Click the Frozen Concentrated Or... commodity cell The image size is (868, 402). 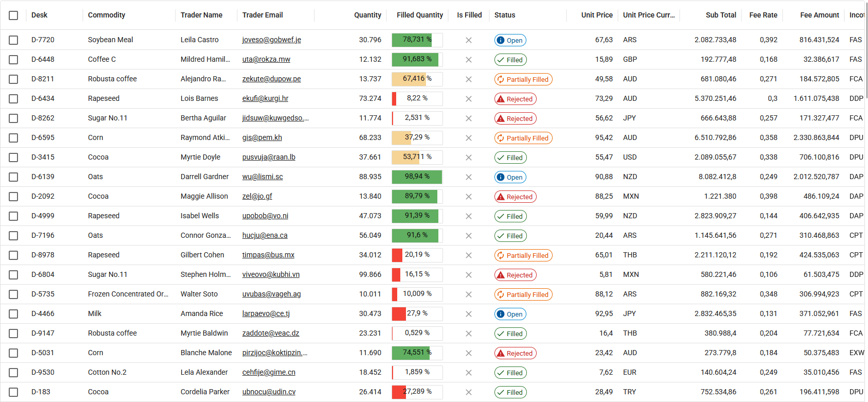coord(128,294)
